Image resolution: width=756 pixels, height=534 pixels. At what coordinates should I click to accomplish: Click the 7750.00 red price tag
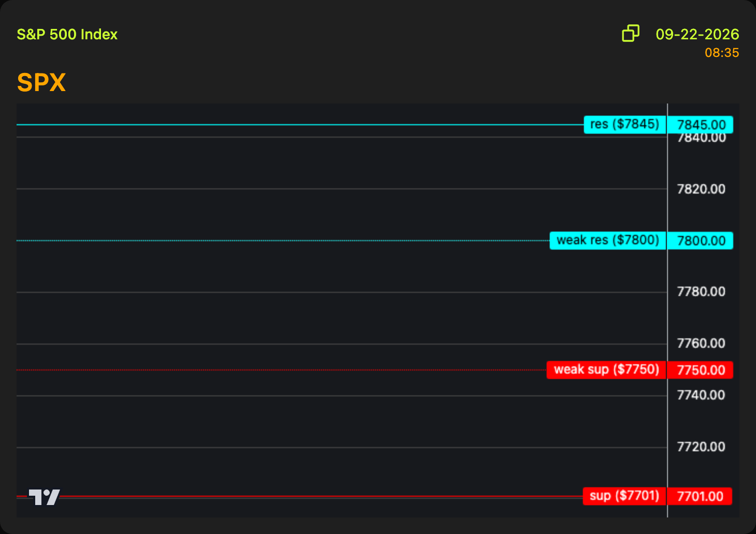[x=700, y=370]
